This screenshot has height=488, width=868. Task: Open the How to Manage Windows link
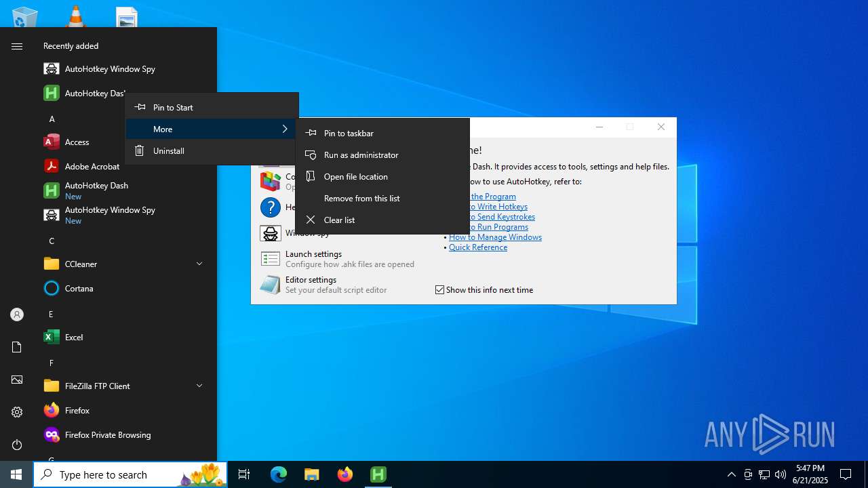pyautogui.click(x=495, y=237)
